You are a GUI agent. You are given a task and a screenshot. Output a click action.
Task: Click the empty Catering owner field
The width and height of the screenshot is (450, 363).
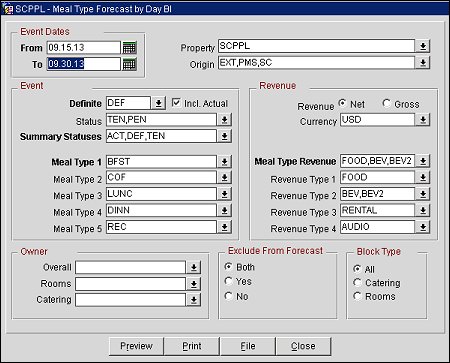[x=130, y=300]
